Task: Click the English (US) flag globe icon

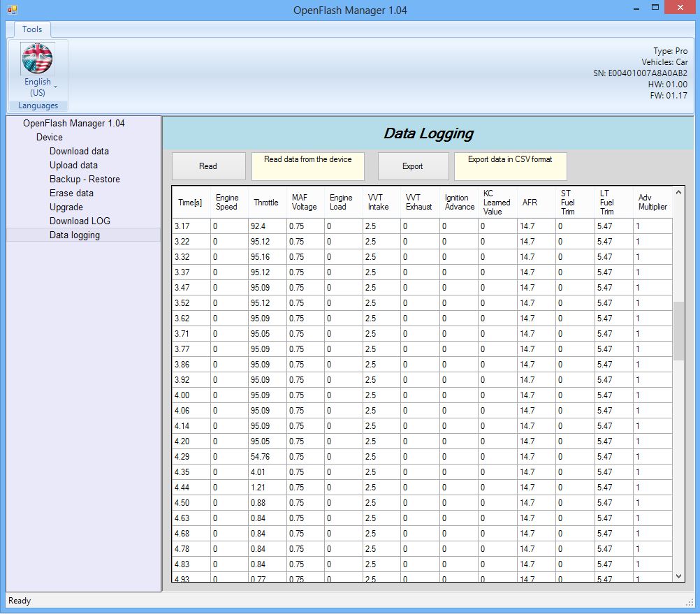Action: [38, 59]
